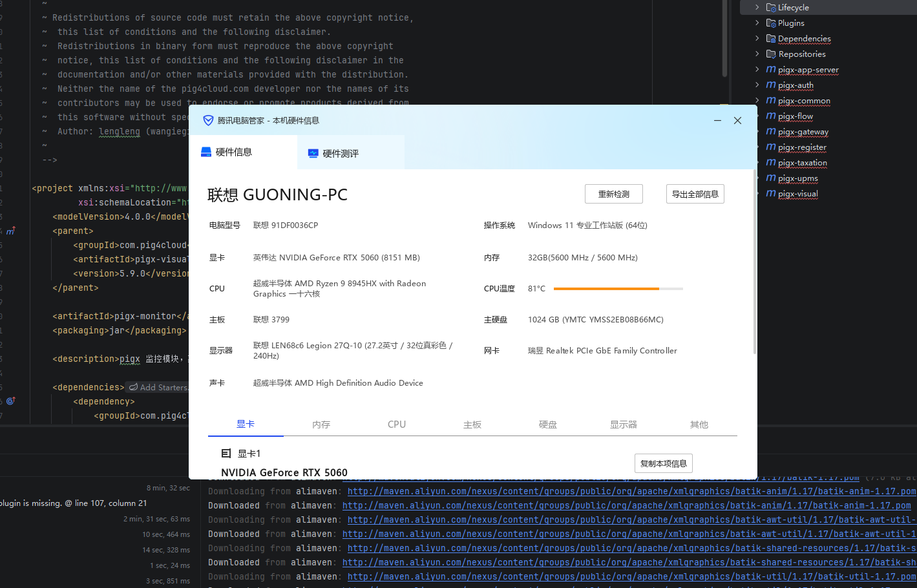Click the 复制本项信息 button
Screen dimensions: 917x588
tap(663, 463)
